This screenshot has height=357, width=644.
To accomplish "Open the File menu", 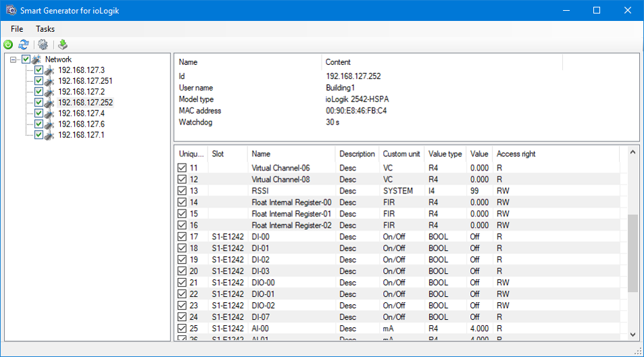I will pos(17,29).
